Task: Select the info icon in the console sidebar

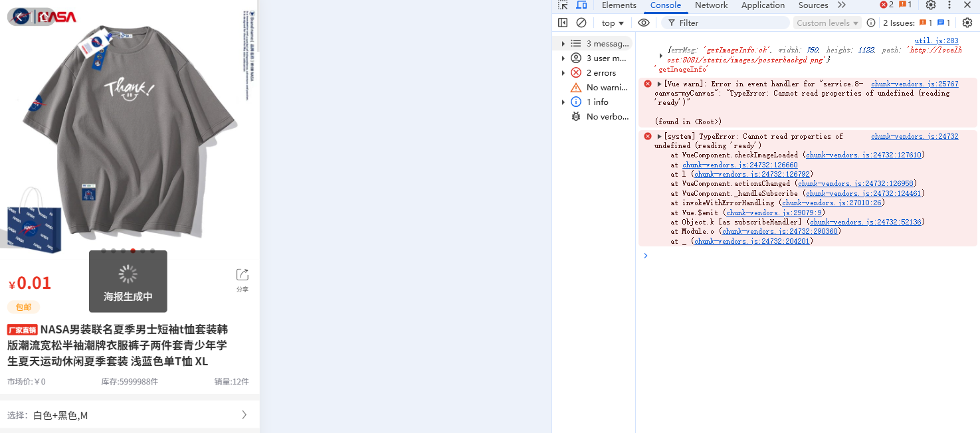Action: (x=576, y=102)
